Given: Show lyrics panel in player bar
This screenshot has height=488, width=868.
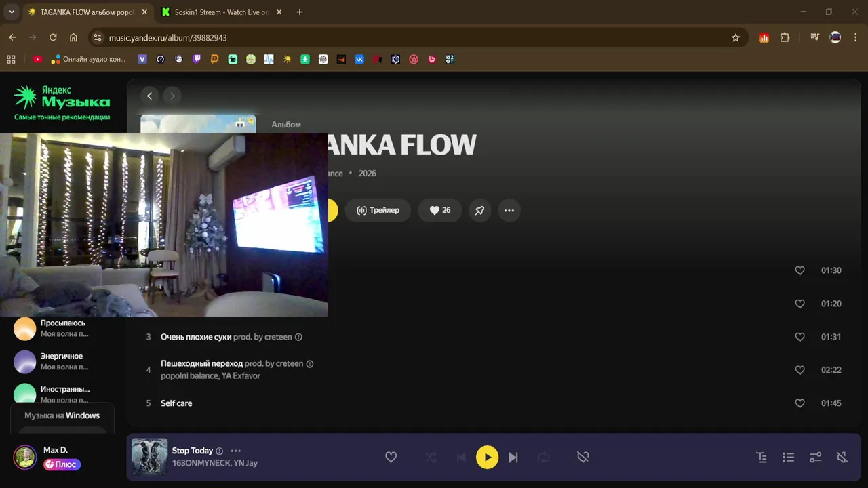Looking at the screenshot, I should pos(762,457).
